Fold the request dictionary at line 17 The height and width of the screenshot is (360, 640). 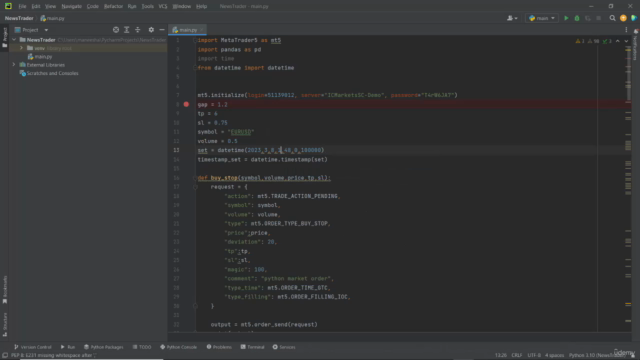coord(195,187)
